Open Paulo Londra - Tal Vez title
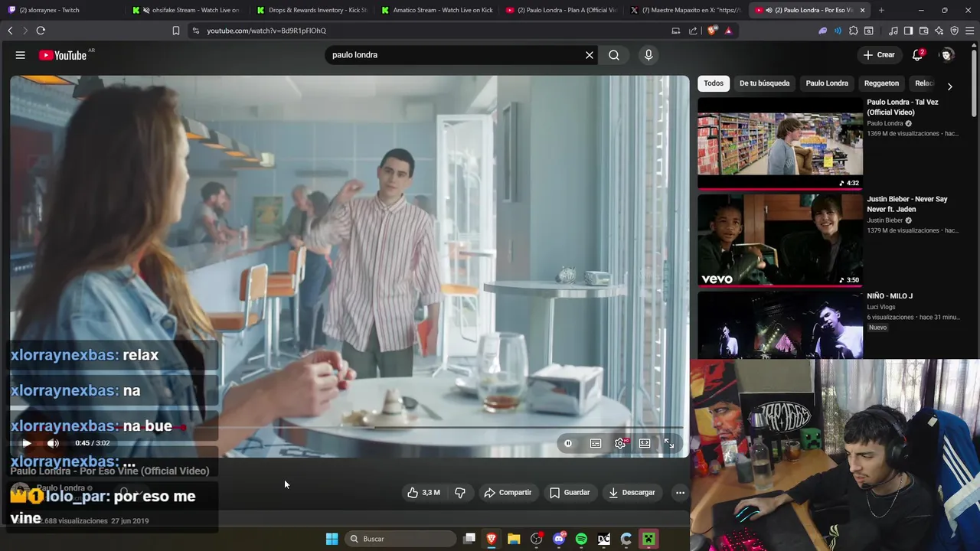This screenshot has height=551, width=980. click(x=902, y=107)
